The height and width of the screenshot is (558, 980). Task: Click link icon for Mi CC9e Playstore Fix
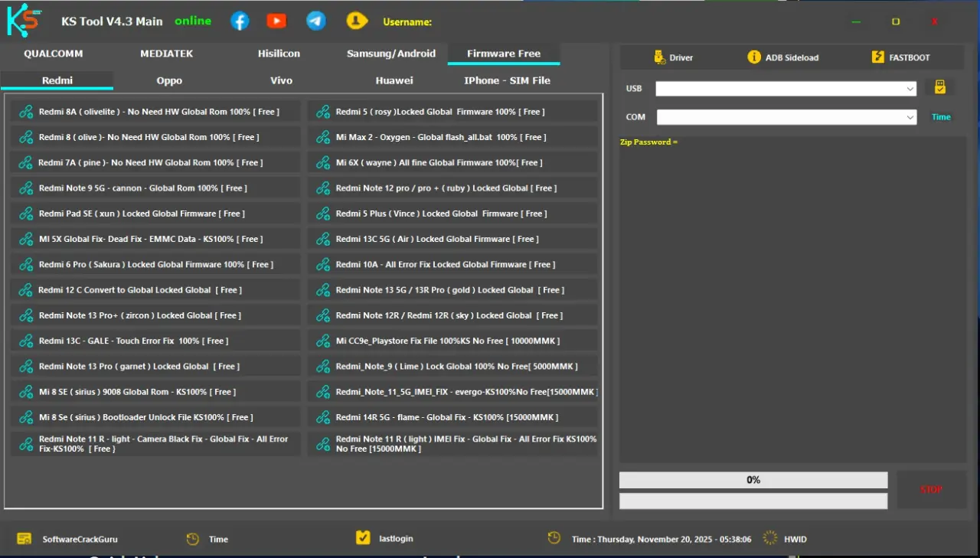pyautogui.click(x=323, y=341)
